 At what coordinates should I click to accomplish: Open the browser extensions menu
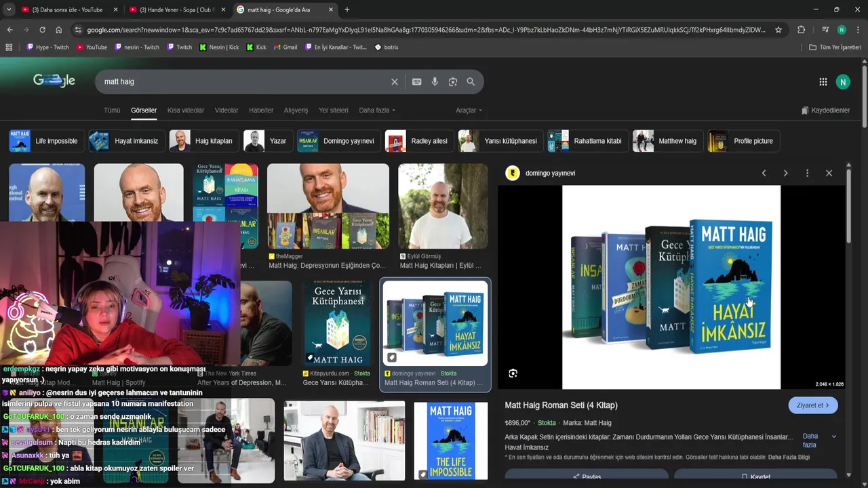click(801, 30)
